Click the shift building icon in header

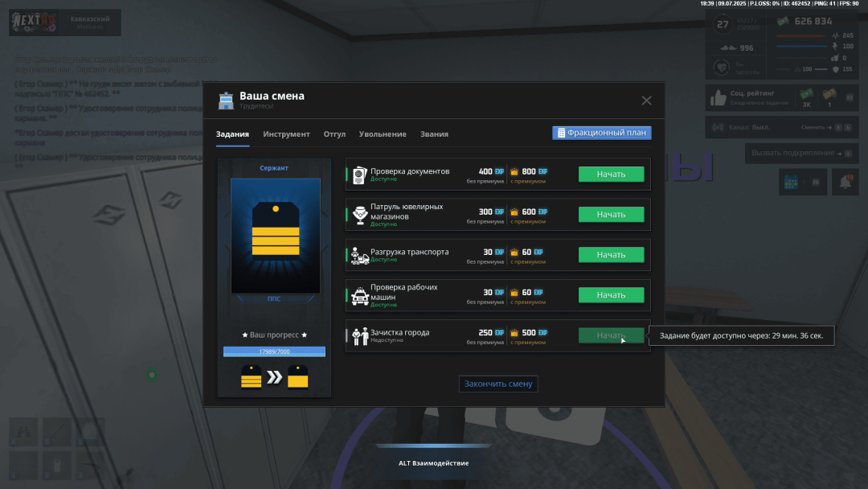pyautogui.click(x=226, y=101)
